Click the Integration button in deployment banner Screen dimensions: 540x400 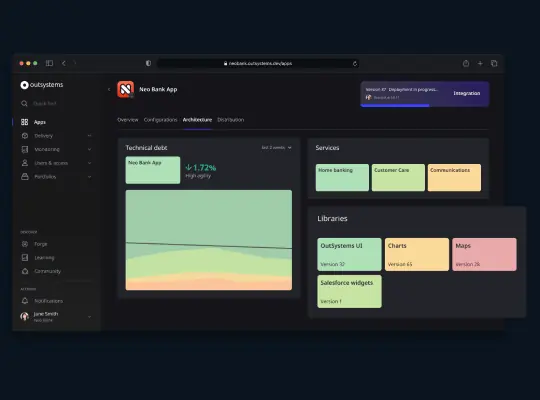pyautogui.click(x=467, y=93)
